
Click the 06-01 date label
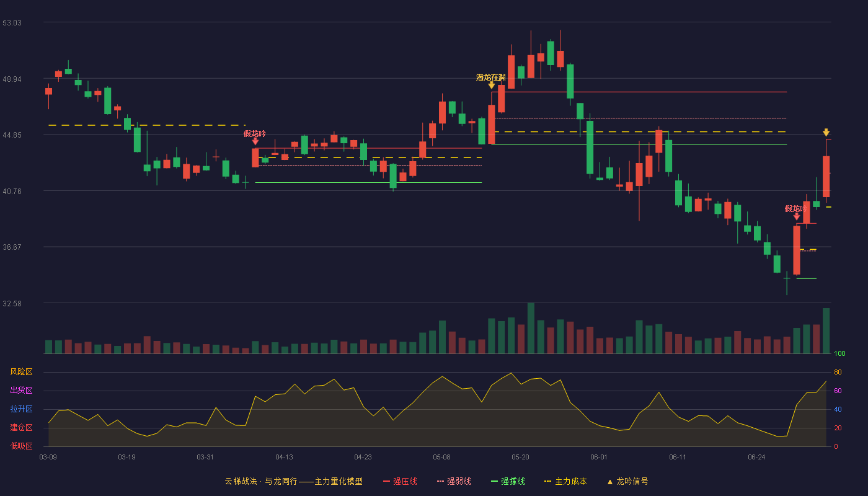point(599,457)
